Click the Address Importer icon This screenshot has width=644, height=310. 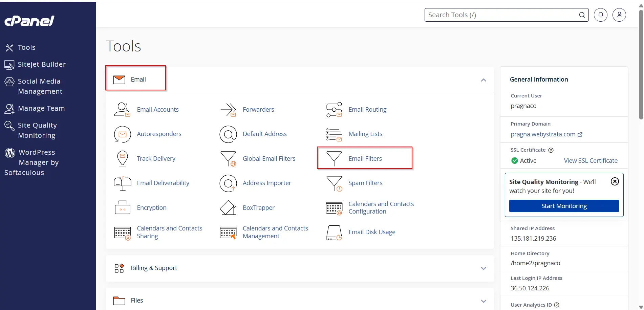click(228, 183)
